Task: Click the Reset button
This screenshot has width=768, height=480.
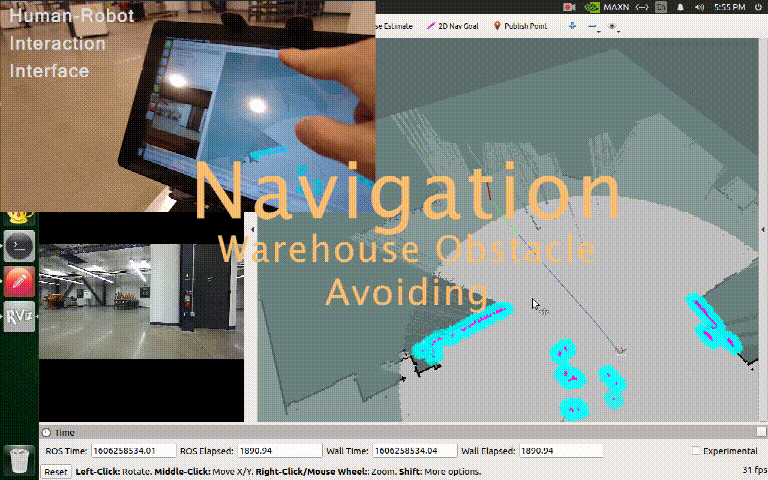Action: pyautogui.click(x=55, y=472)
